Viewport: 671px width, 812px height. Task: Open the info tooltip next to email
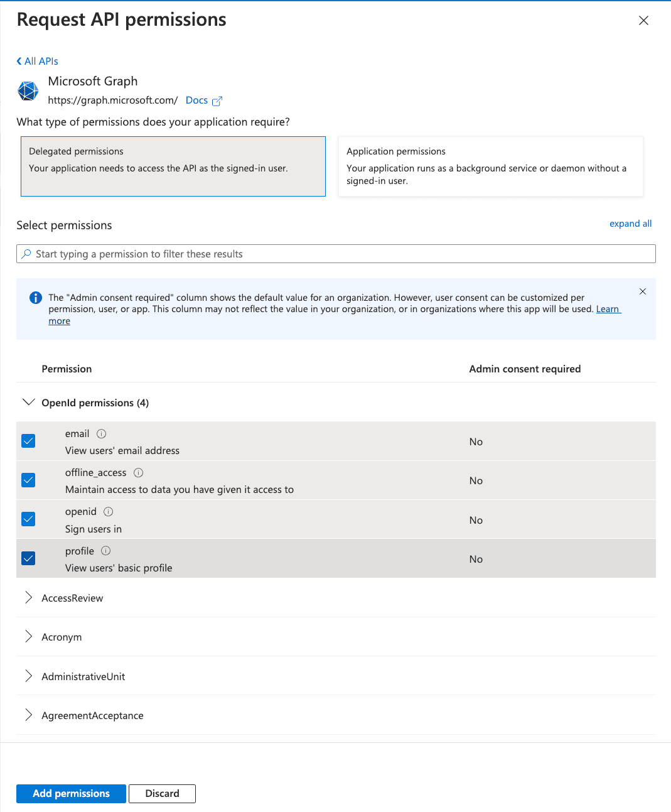pos(102,433)
